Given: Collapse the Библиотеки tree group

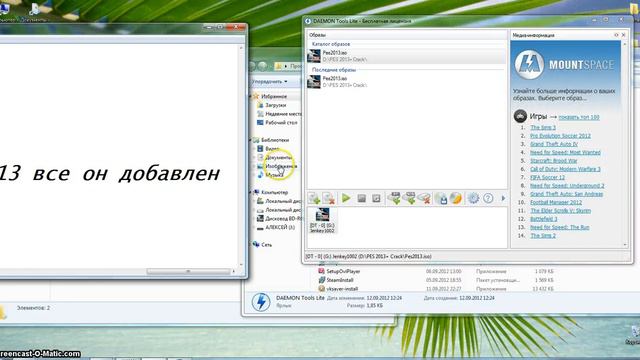Looking at the screenshot, I should 251,140.
